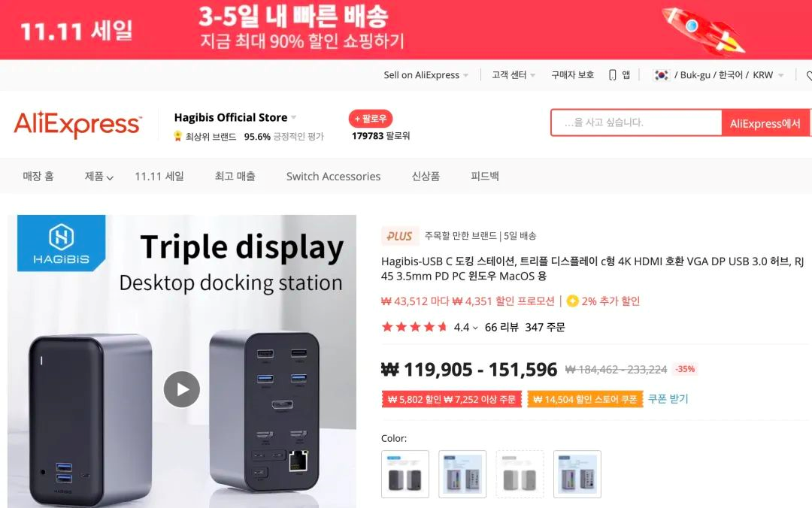
Task: Select the first dark gray color option
Action: pyautogui.click(x=405, y=474)
